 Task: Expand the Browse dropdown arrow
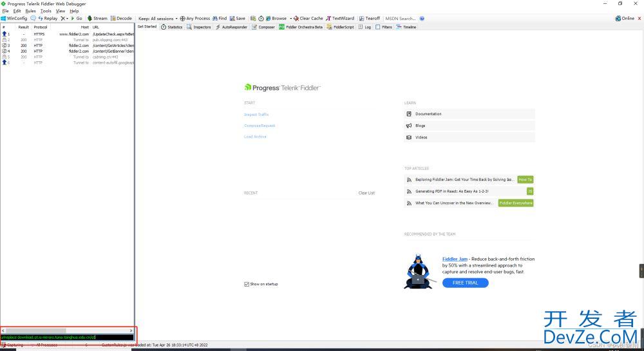coord(291,19)
